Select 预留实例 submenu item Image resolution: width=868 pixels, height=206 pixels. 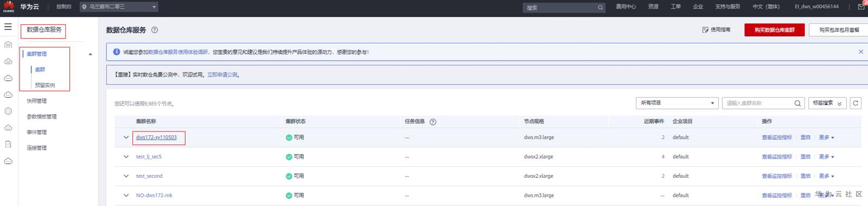click(44, 85)
